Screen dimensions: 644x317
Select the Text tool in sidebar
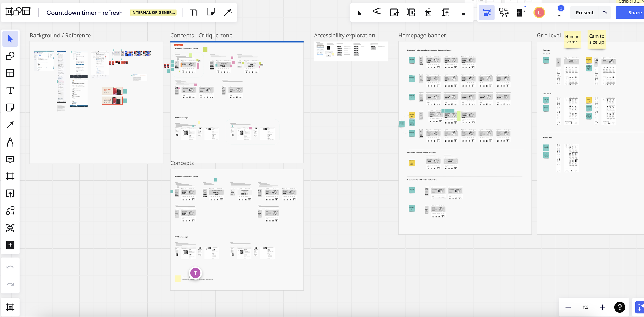tap(10, 91)
